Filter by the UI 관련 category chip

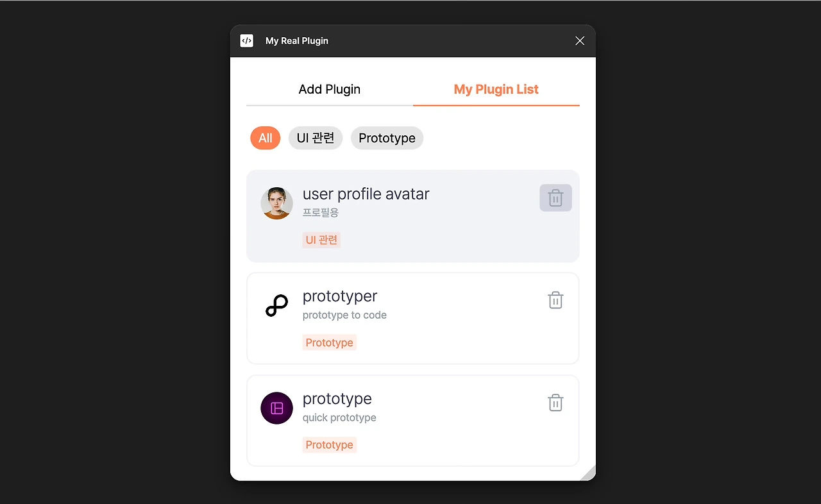[x=316, y=138]
